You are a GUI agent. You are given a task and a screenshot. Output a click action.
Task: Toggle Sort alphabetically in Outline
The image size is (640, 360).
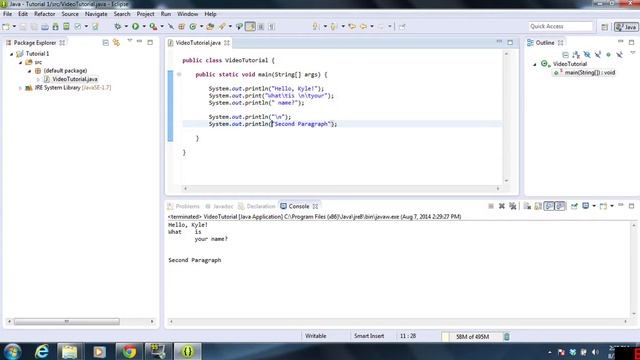click(x=576, y=54)
